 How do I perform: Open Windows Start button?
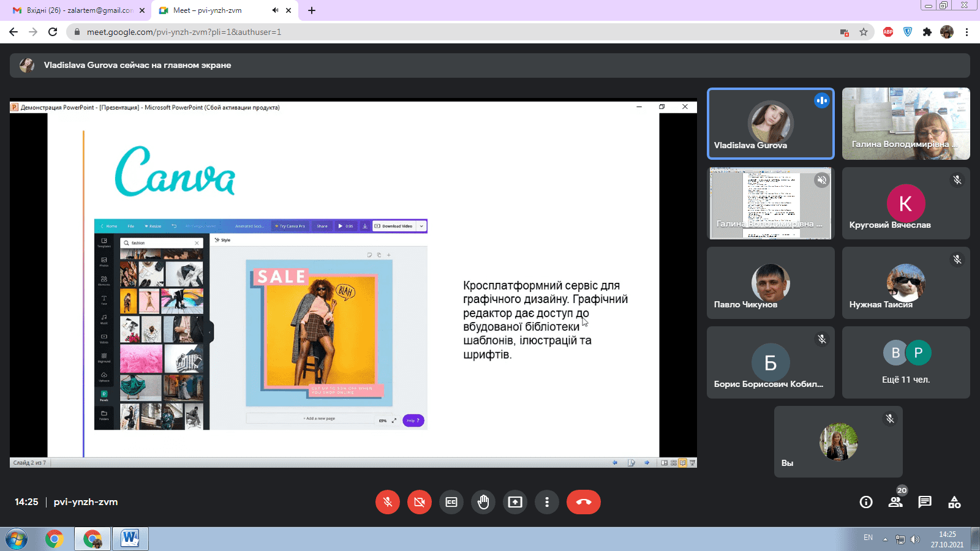tap(17, 539)
